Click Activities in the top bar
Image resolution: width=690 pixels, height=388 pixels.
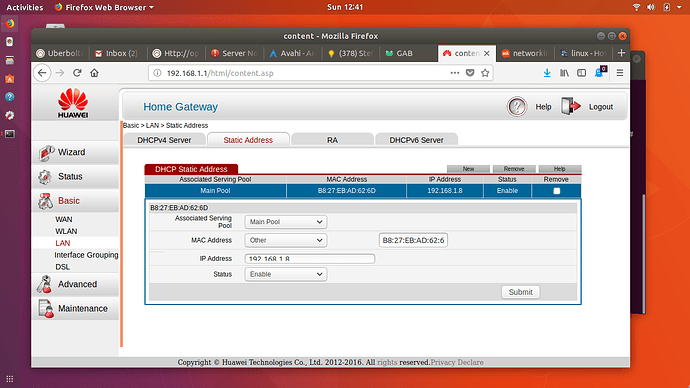(x=25, y=7)
